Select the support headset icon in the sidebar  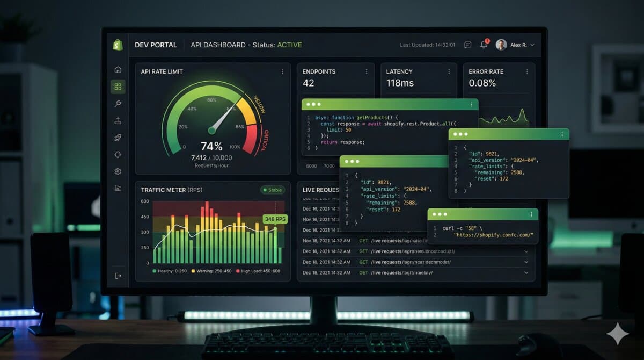[x=119, y=154]
